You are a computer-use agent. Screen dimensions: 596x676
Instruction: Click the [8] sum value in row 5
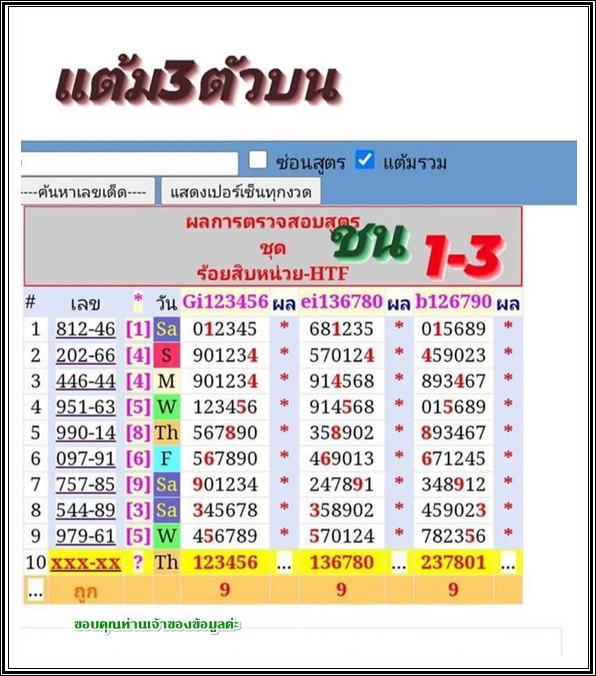click(x=138, y=433)
